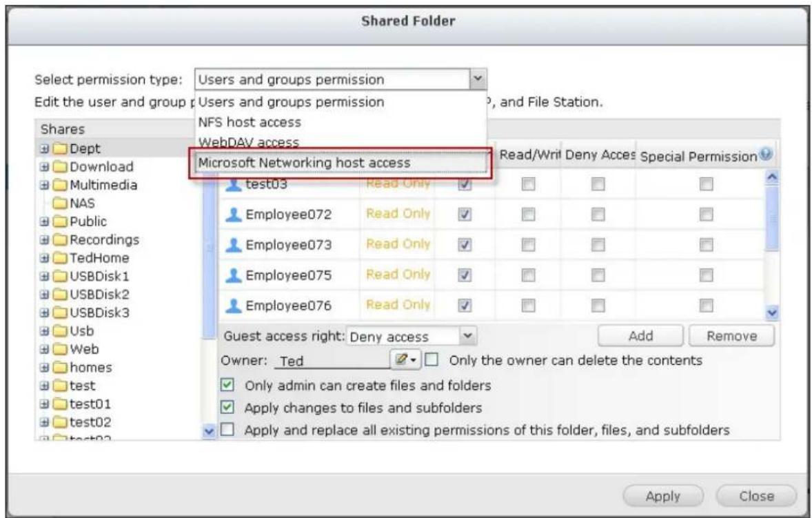Select the NAS folder icon
The height and width of the screenshot is (518, 812).
tap(60, 203)
